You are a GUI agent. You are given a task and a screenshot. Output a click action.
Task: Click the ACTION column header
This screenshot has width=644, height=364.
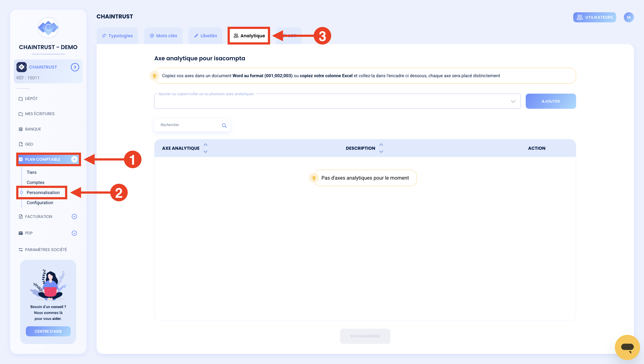537,148
